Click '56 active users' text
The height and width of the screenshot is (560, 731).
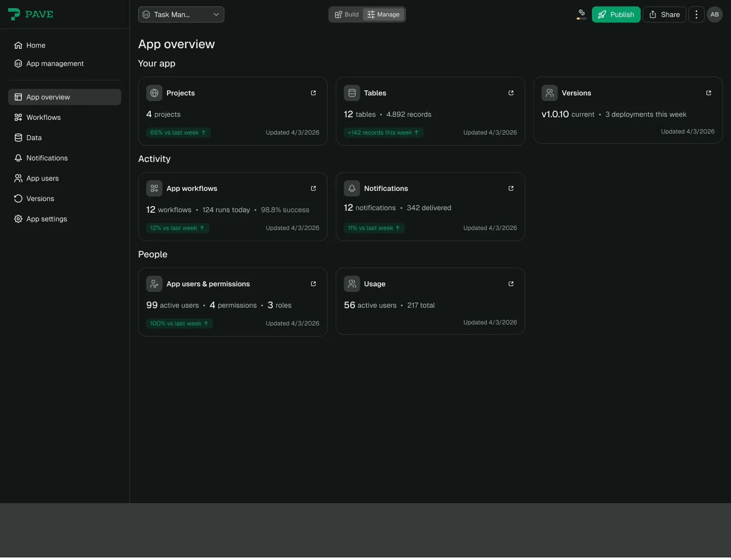pos(370,305)
